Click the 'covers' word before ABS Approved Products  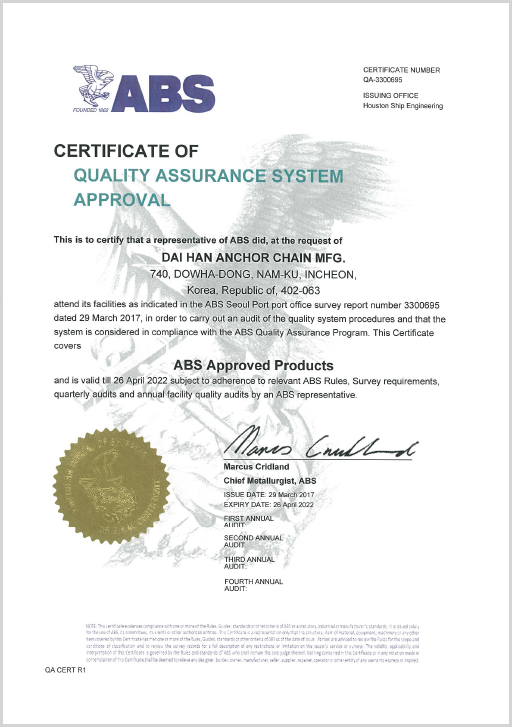[67, 346]
